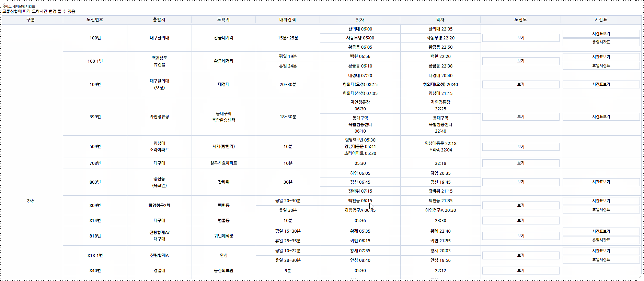
Task: Open 시간표보기 for 100-1번 bus
Action: (x=601, y=57)
